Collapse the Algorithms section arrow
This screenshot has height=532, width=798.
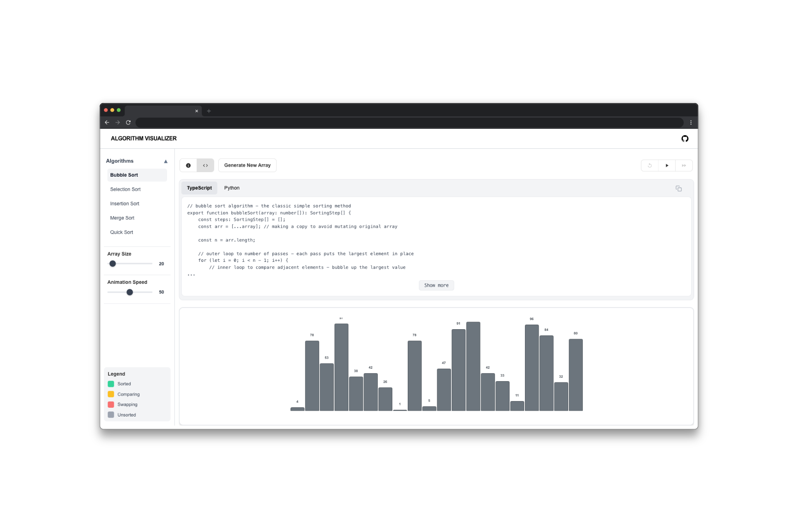point(165,161)
